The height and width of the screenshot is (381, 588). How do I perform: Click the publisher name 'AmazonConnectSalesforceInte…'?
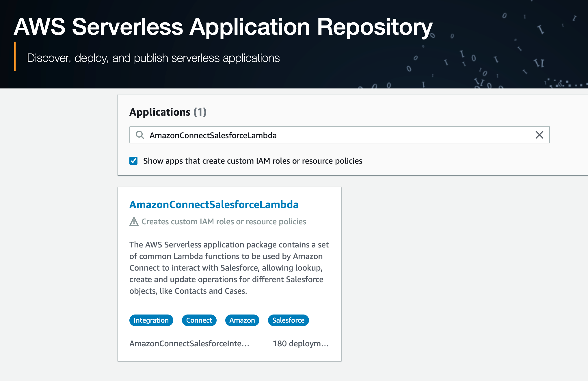tap(189, 343)
